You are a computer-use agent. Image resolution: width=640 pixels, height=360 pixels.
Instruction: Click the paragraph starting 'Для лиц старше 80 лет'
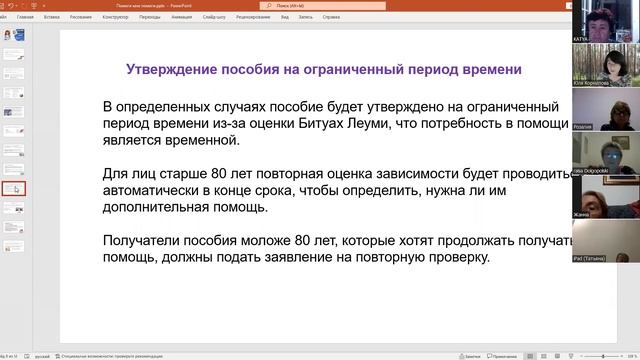pos(337,190)
